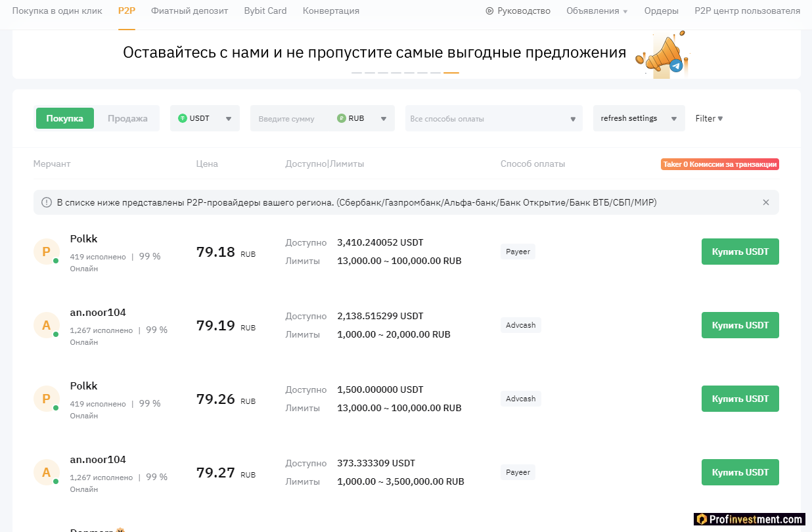Click Polkk avatar in 79.18 row
The width and height of the screenshot is (812, 532).
pyautogui.click(x=47, y=252)
